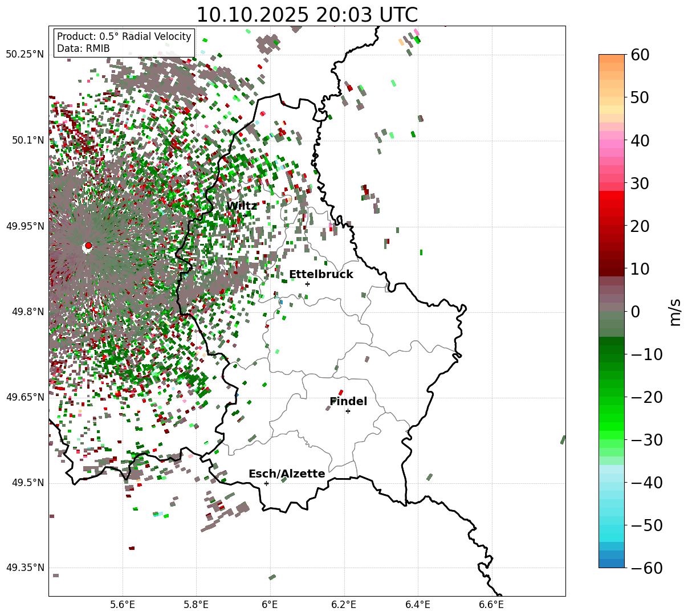Click the 6.2°E longitude label

[344, 605]
